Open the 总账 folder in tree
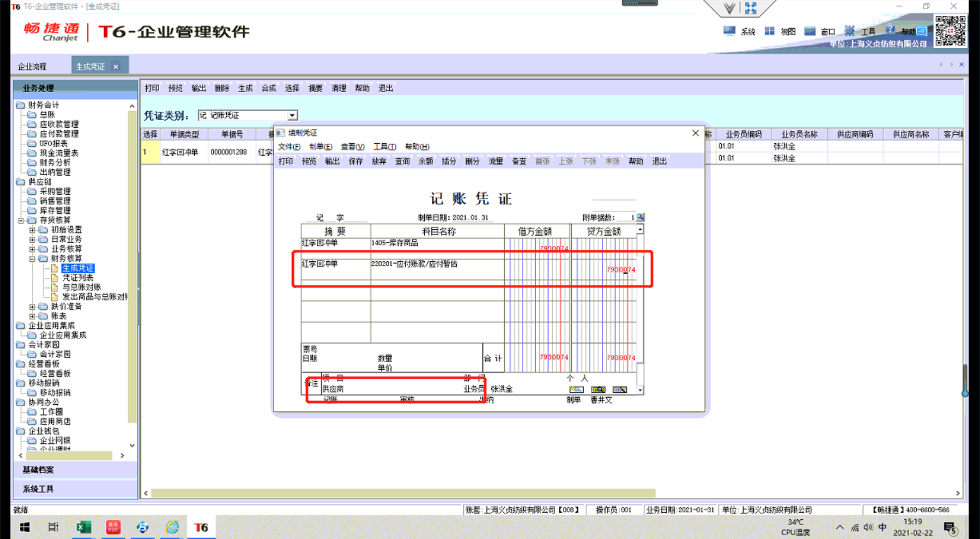Viewport: 980px width, 539px height. (x=47, y=115)
